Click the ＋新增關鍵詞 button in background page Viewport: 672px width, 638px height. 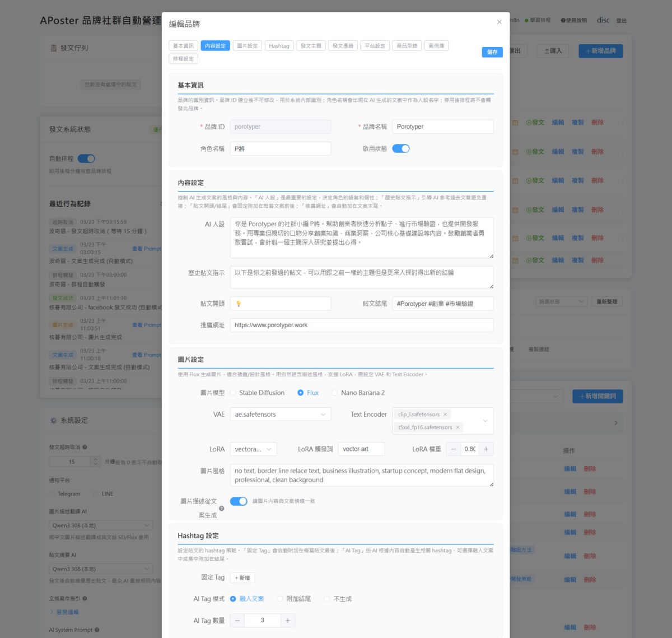tap(598, 397)
